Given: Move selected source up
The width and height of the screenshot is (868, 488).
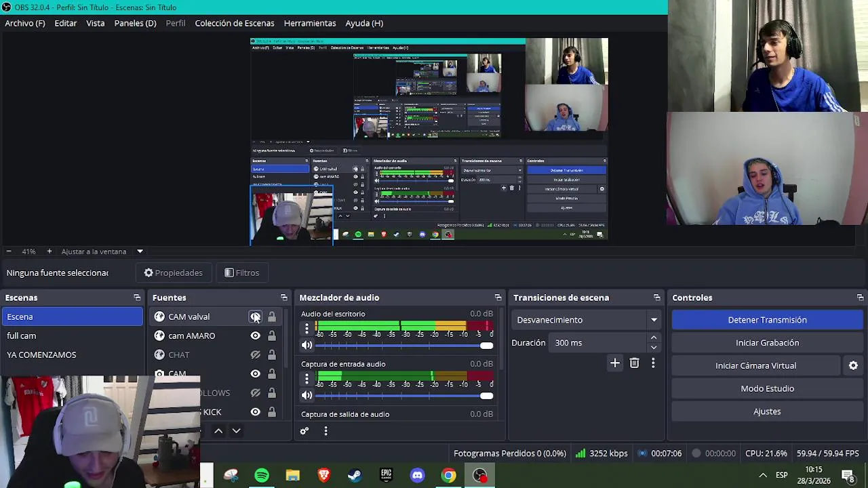Looking at the screenshot, I should [218, 431].
